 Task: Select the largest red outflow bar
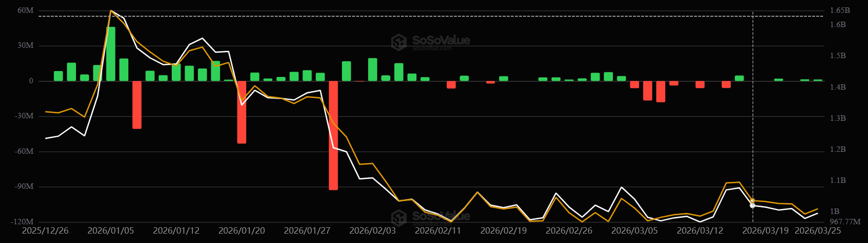coord(334,135)
